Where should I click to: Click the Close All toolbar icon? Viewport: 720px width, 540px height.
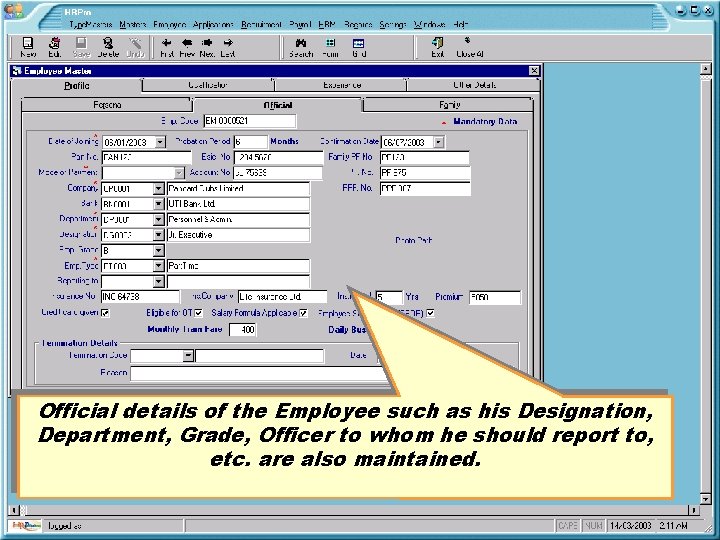(x=467, y=40)
